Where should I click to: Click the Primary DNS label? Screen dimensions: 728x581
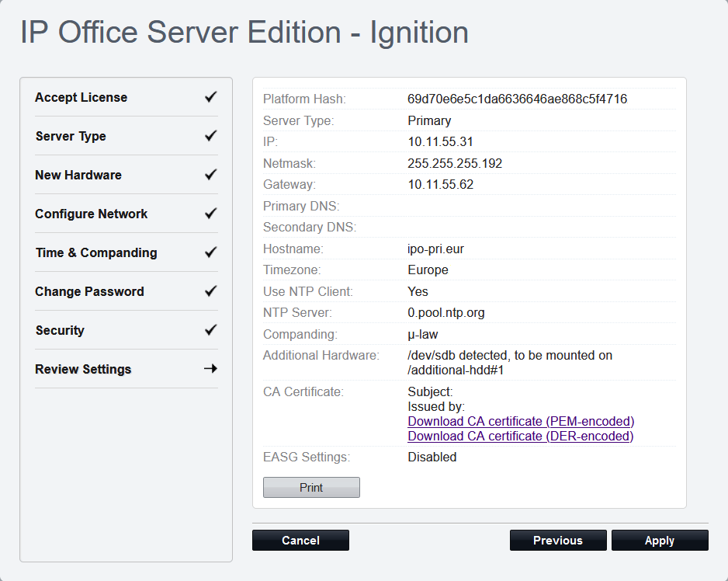301,207
